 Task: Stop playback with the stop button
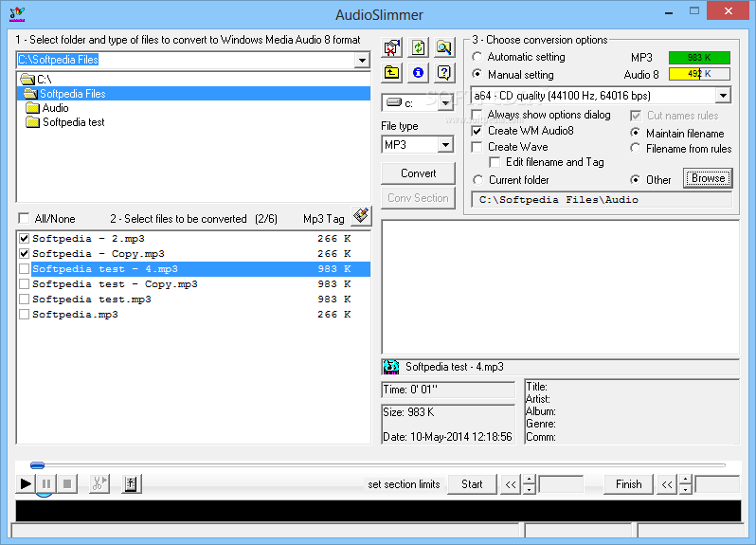tap(67, 483)
